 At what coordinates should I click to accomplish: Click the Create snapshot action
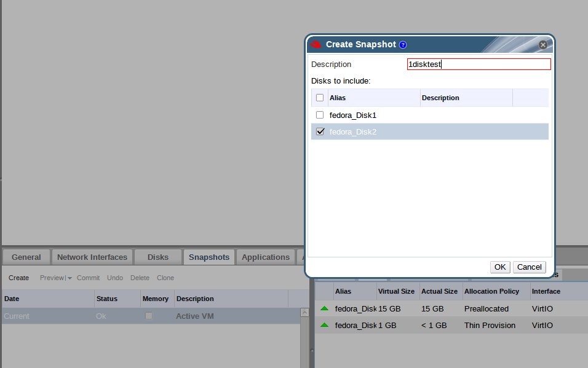(19, 278)
